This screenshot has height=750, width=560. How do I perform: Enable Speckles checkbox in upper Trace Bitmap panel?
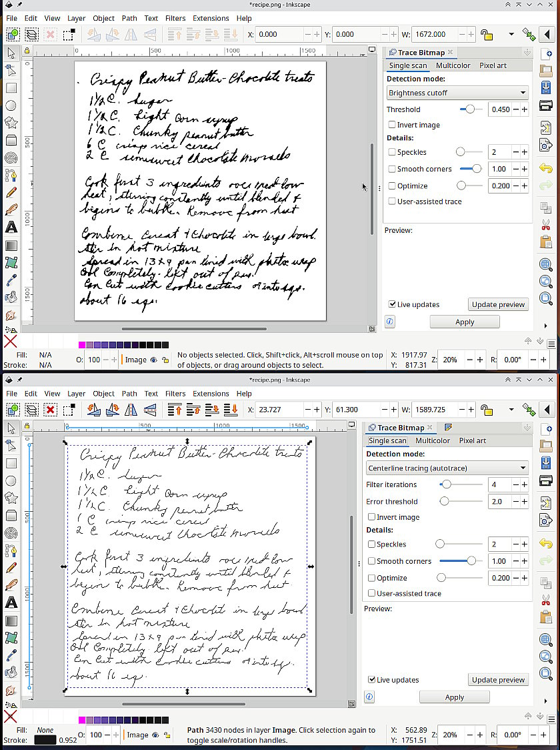coord(392,152)
